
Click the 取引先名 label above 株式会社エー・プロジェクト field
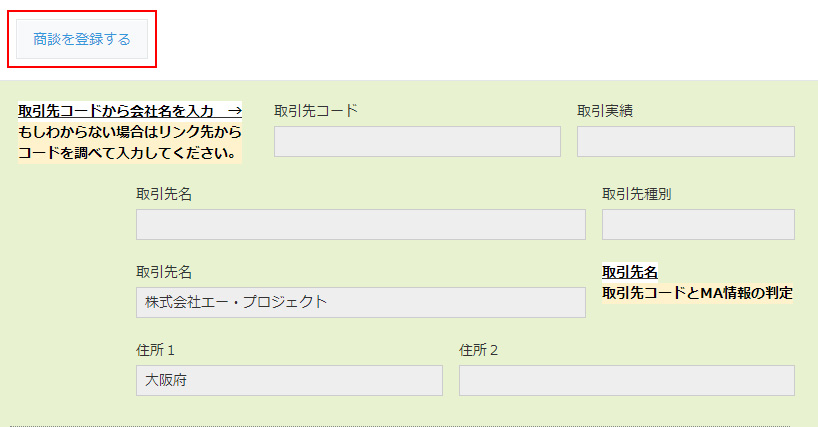pyautogui.click(x=164, y=272)
